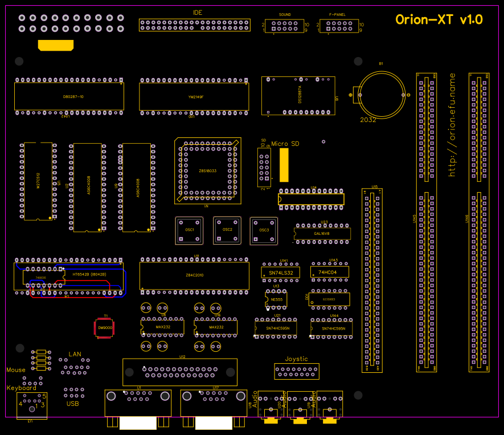Select the Z8S18033 CPU footprint
Viewport: 504px width, 435px height.
click(207, 170)
